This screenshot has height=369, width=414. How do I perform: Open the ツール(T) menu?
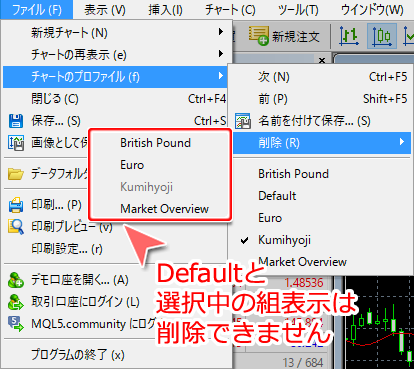click(298, 10)
